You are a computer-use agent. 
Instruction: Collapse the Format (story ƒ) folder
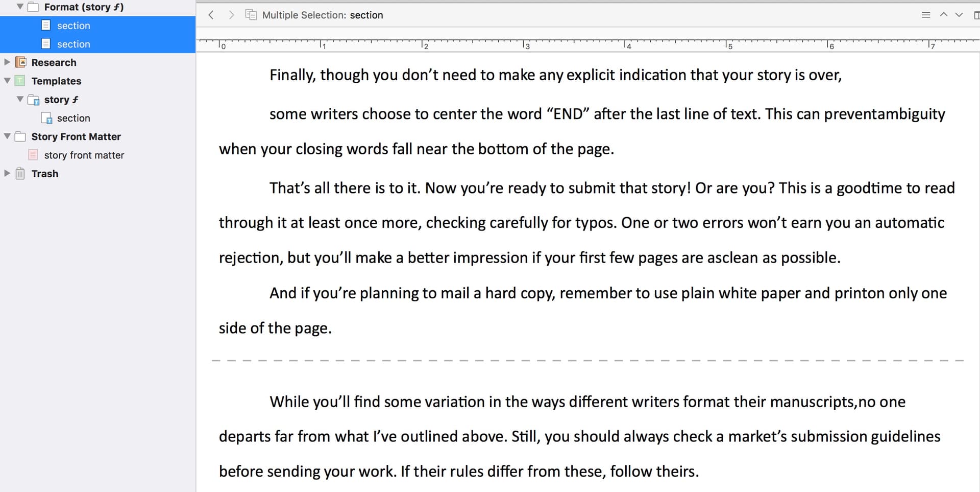20,7
